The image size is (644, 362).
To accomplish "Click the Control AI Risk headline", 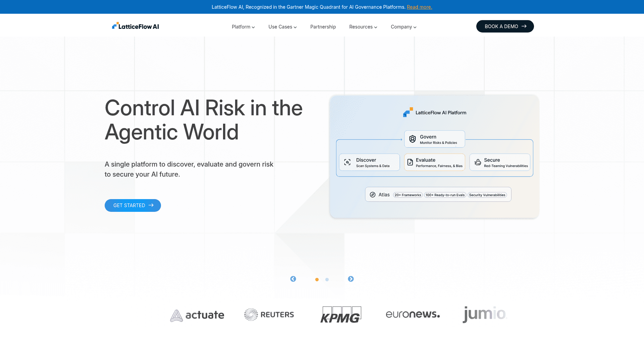I will pos(204,120).
